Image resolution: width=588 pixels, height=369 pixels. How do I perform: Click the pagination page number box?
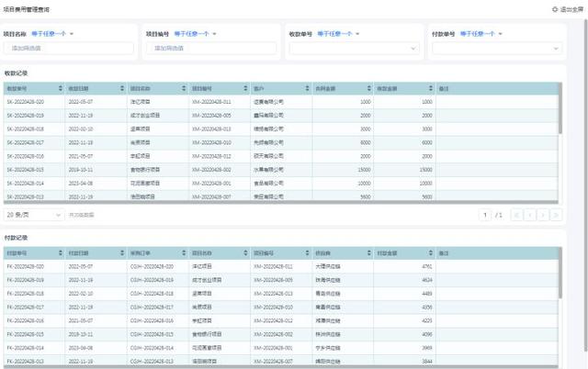[x=486, y=215]
